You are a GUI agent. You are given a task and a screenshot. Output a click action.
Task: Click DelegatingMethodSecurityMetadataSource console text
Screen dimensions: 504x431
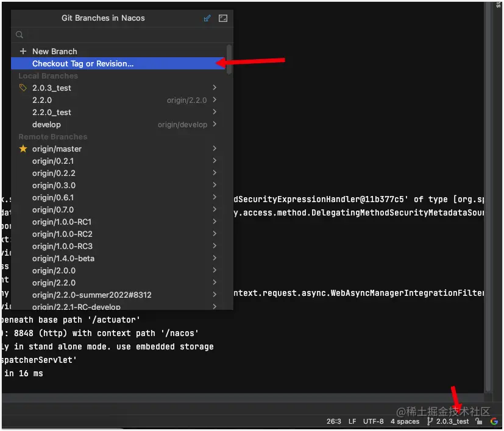(397, 213)
